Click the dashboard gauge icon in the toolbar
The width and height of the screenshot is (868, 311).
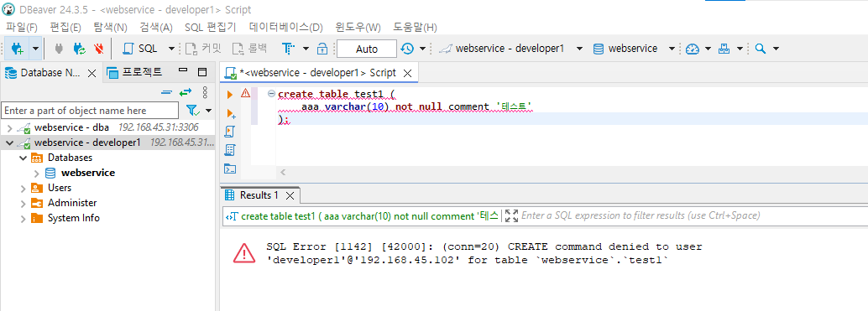tap(693, 49)
